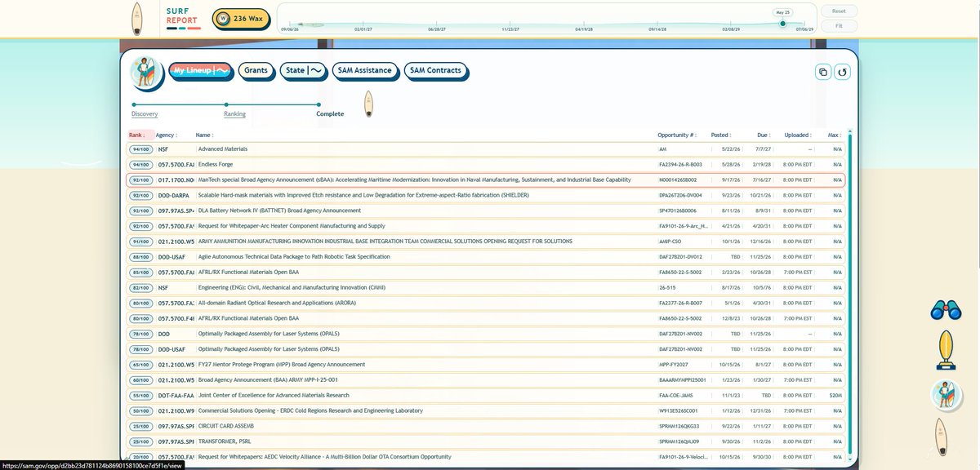Open the binoculars discovery icon
The height and width of the screenshot is (470, 980).
pyautogui.click(x=946, y=310)
